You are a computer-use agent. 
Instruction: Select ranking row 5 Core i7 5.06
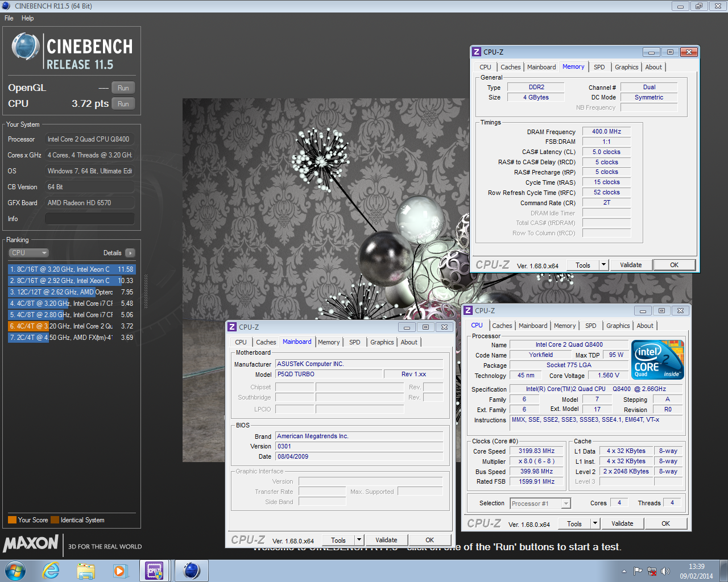tap(72, 315)
